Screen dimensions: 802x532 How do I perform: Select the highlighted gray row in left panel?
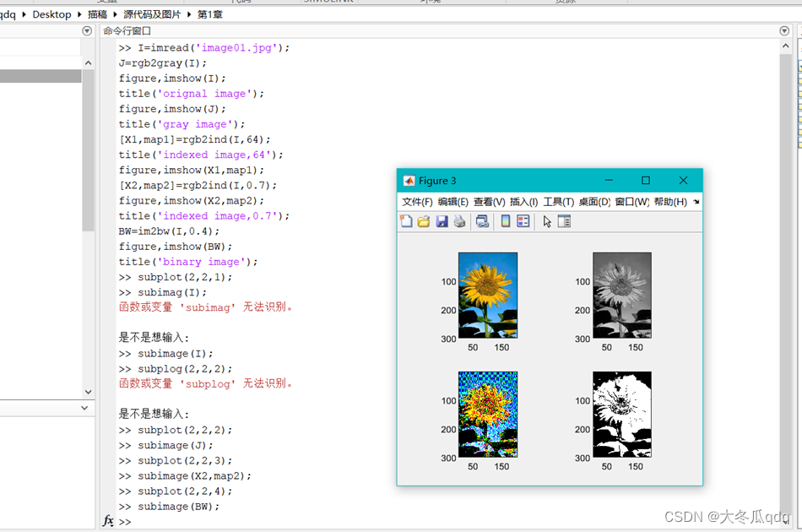coord(41,76)
